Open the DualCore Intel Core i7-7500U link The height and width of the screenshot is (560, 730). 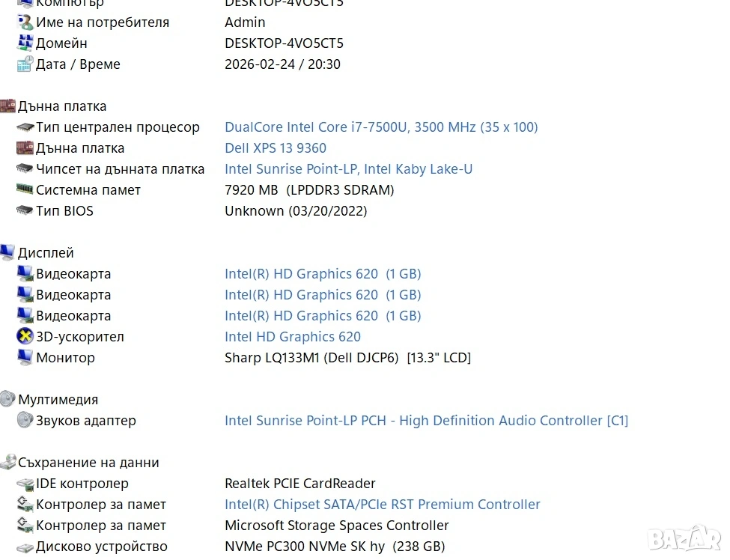click(x=381, y=127)
